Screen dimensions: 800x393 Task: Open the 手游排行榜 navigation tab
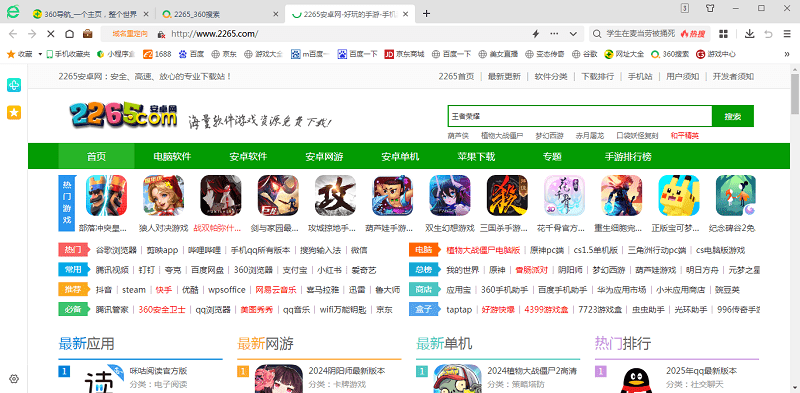coord(628,157)
